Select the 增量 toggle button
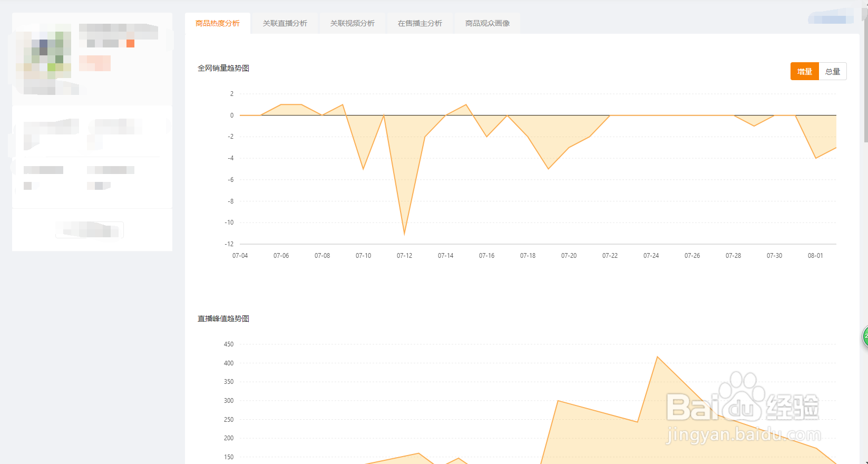 805,71
